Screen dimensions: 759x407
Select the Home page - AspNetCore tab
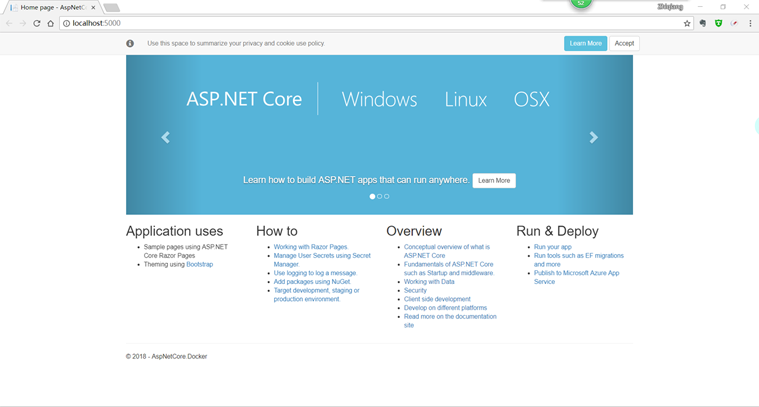pyautogui.click(x=51, y=8)
